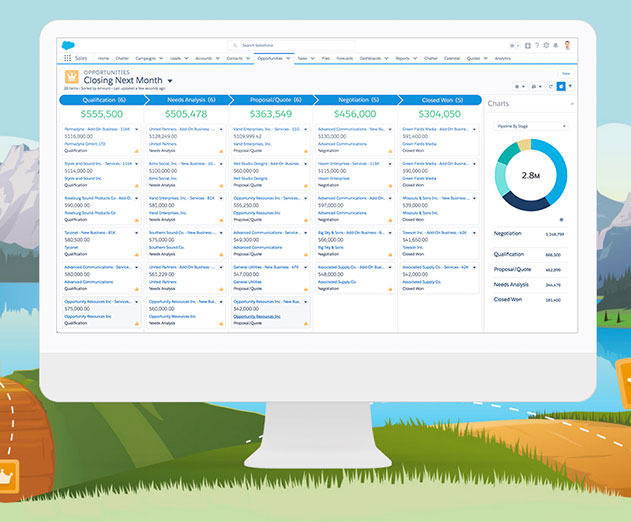
Task: Collapse the Charts panel arrow
Action: pos(571,104)
